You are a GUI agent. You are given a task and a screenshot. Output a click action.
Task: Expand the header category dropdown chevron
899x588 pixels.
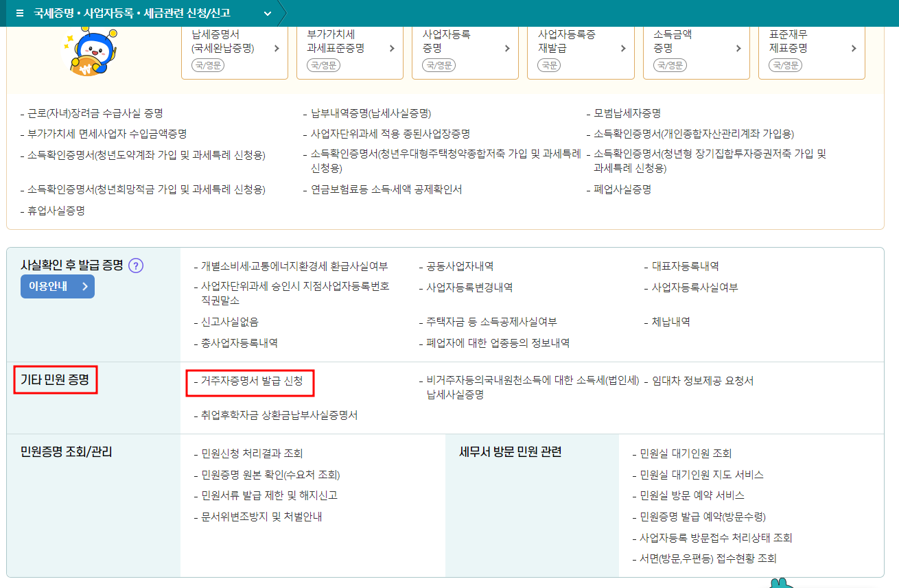pos(268,12)
